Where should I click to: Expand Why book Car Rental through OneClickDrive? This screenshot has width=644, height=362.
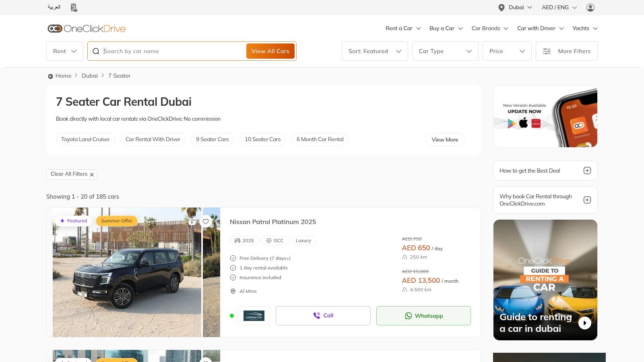pyautogui.click(x=587, y=200)
